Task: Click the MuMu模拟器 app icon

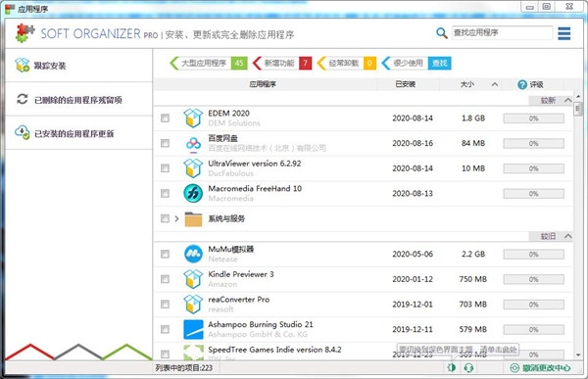Action: click(x=193, y=255)
